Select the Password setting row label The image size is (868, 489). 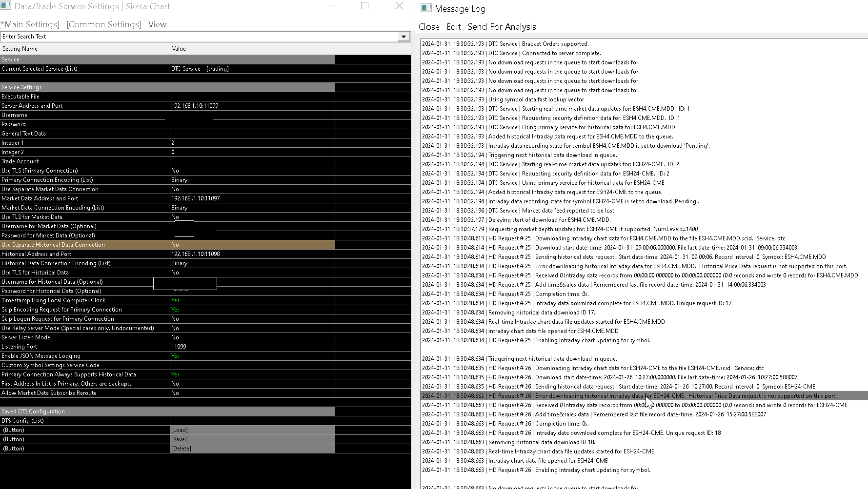pyautogui.click(x=14, y=124)
